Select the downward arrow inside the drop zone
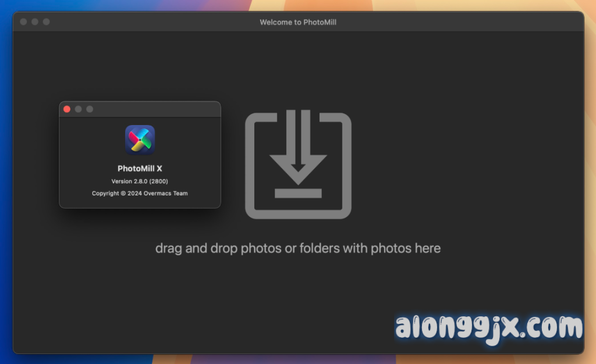 (x=298, y=148)
